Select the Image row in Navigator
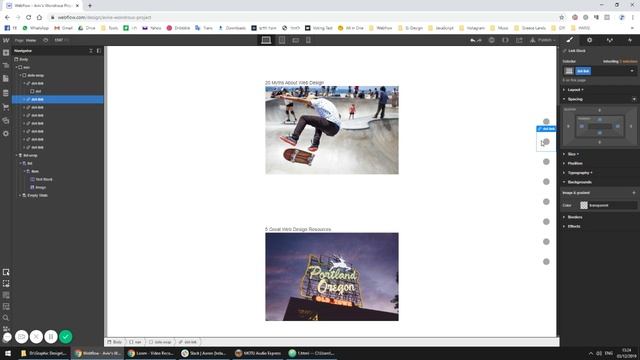Screen dimensions: 640x360 point(40,187)
